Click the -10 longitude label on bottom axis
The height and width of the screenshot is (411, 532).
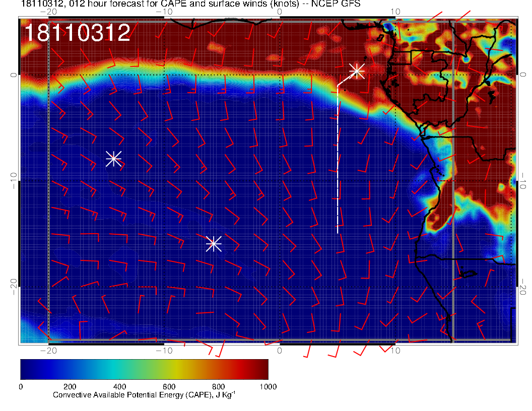(164, 351)
